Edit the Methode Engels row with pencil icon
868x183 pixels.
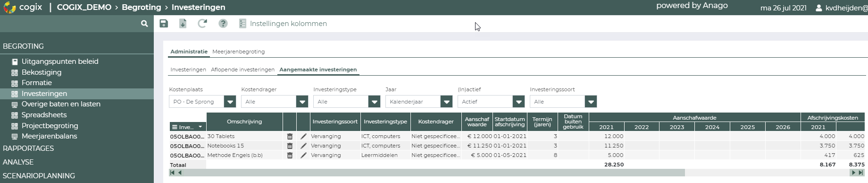pyautogui.click(x=303, y=155)
